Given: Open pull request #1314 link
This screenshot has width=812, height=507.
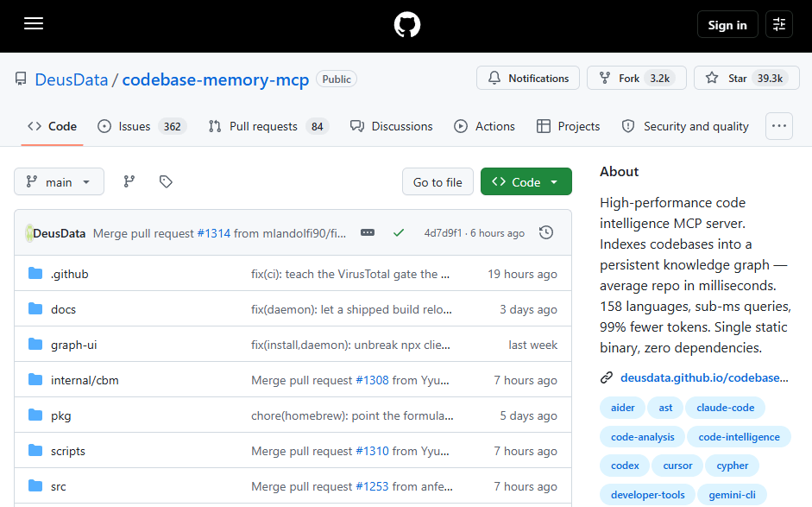Looking at the screenshot, I should tap(213, 233).
